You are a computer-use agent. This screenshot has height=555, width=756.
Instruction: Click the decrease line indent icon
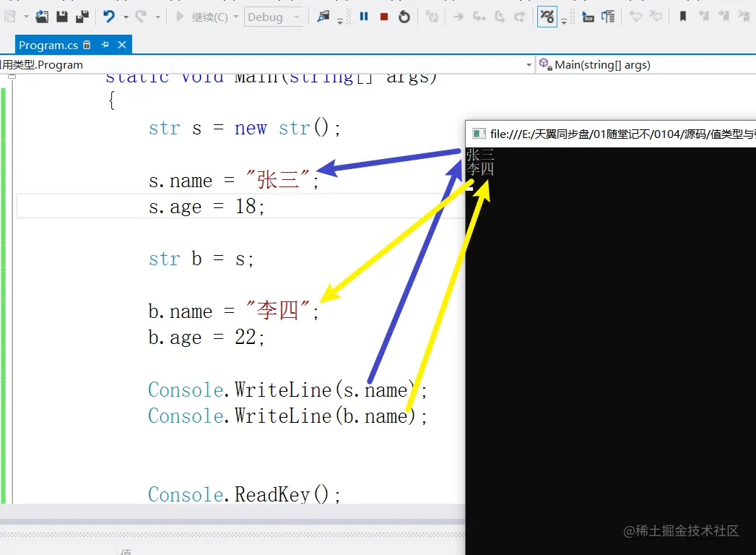588,17
